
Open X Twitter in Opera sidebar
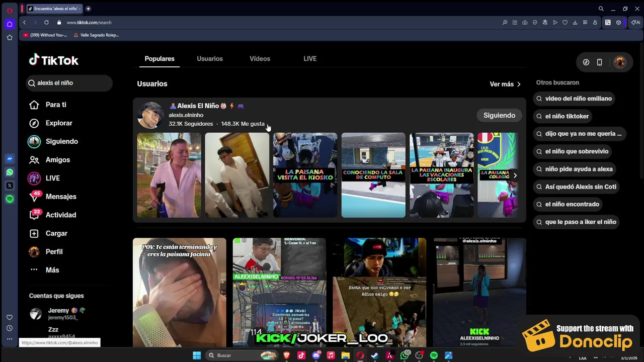point(10,186)
